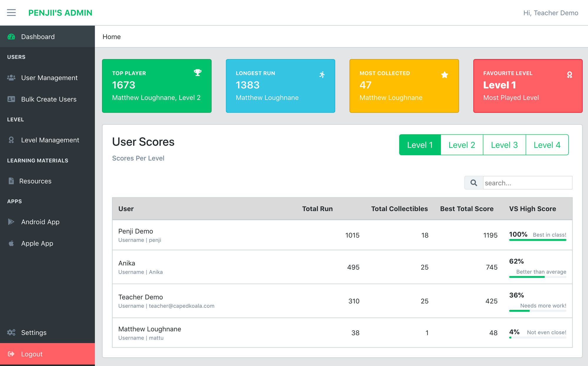Click Teacher Demo's 36% progress bar

(x=538, y=311)
